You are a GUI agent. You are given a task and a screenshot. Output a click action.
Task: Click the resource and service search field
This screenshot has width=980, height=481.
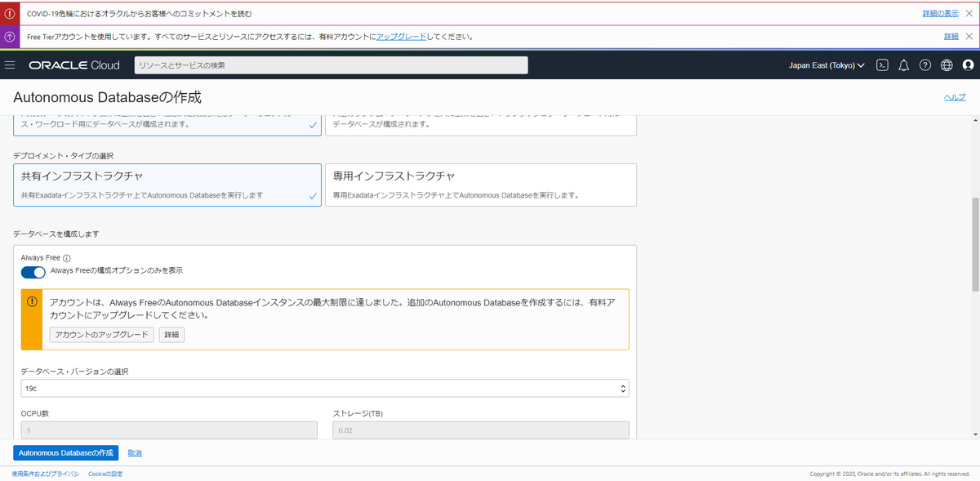coord(331,65)
